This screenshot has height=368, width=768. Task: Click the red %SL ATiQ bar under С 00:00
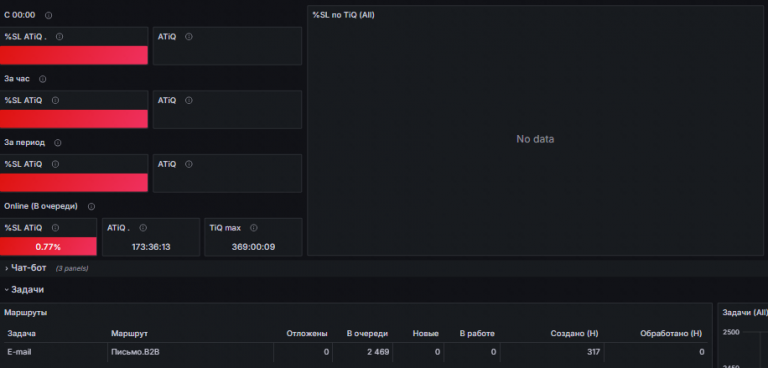click(x=73, y=55)
